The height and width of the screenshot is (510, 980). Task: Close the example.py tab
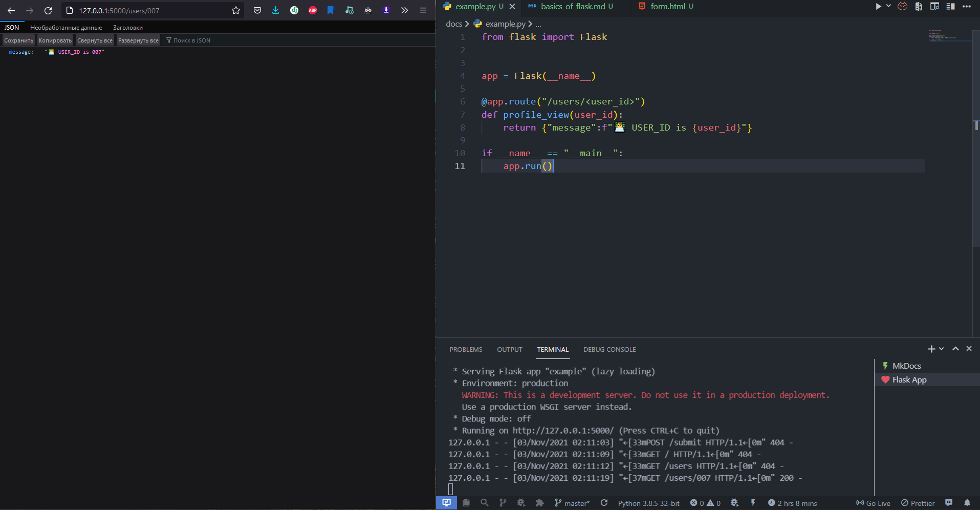[x=512, y=7]
